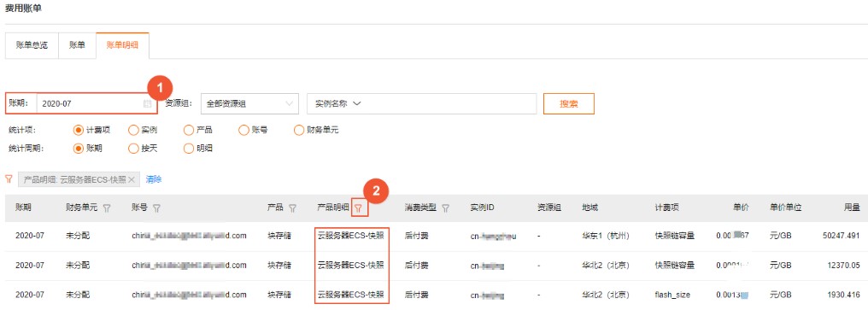Click 12370.05 usage value
The height and width of the screenshot is (310, 868).
[842, 265]
